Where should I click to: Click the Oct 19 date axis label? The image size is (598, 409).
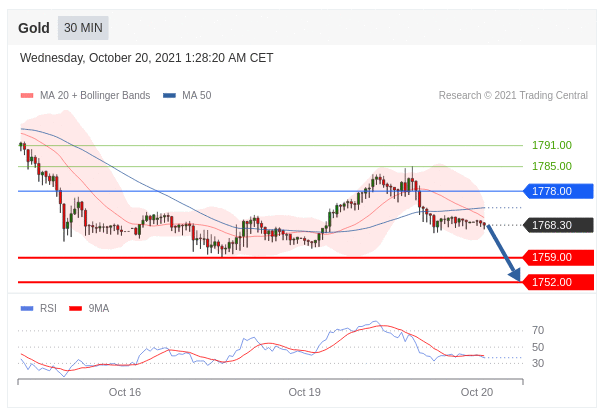[304, 392]
